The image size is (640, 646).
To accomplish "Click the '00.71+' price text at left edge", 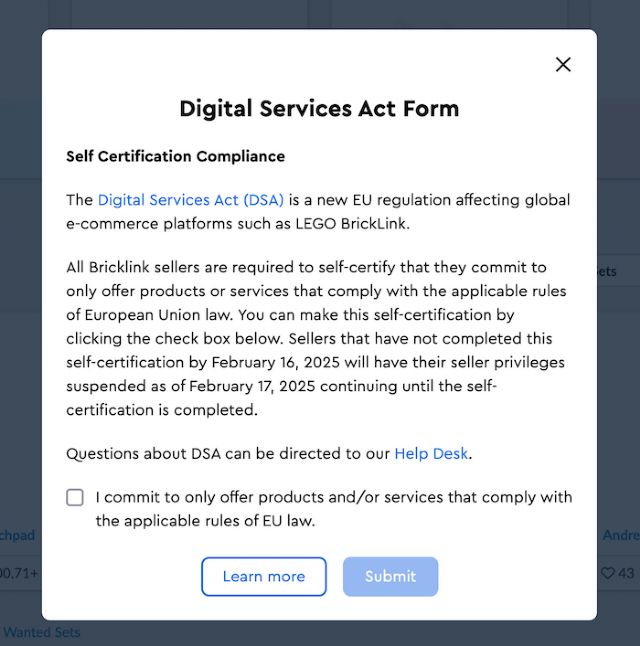I will (19, 573).
